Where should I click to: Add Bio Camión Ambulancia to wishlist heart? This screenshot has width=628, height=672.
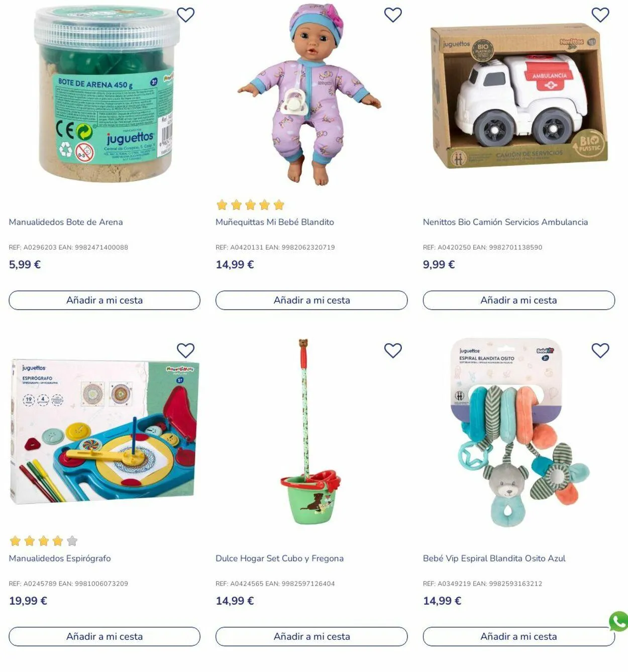click(x=600, y=15)
